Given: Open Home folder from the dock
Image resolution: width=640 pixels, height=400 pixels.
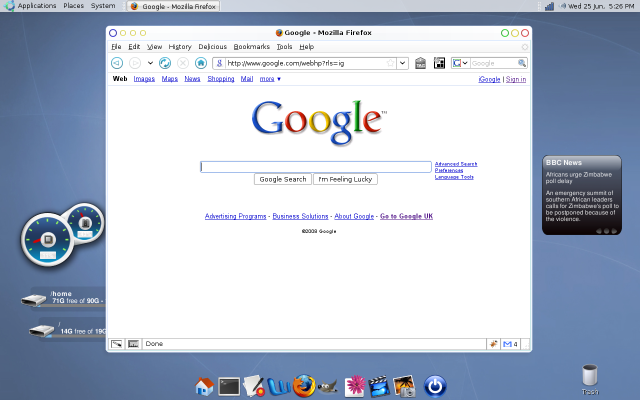Looking at the screenshot, I should point(204,386).
